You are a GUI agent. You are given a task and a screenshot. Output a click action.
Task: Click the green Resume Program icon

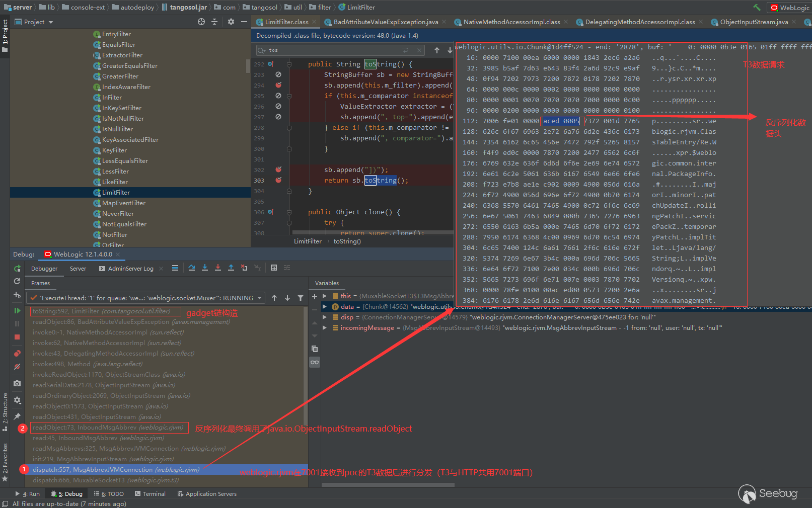[x=17, y=311]
